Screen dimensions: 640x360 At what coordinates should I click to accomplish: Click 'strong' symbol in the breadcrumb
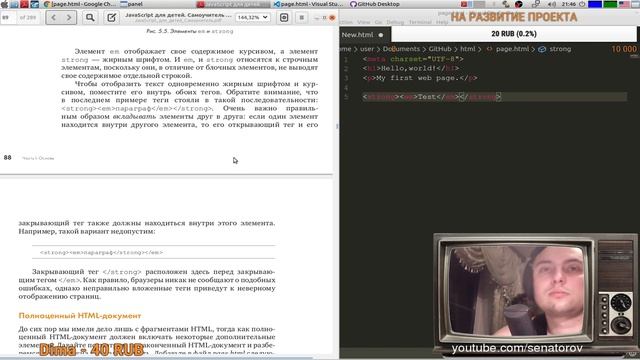(x=560, y=49)
